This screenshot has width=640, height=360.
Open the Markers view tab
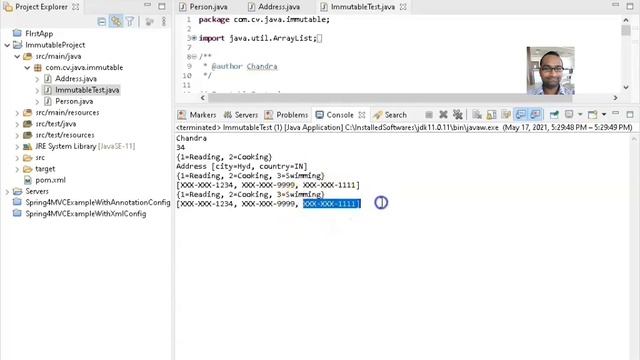click(x=197, y=115)
